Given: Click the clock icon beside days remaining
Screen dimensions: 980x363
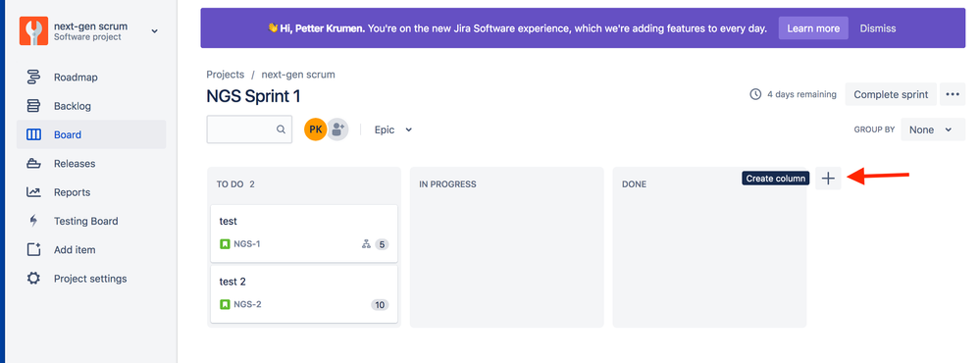Looking at the screenshot, I should pos(755,94).
